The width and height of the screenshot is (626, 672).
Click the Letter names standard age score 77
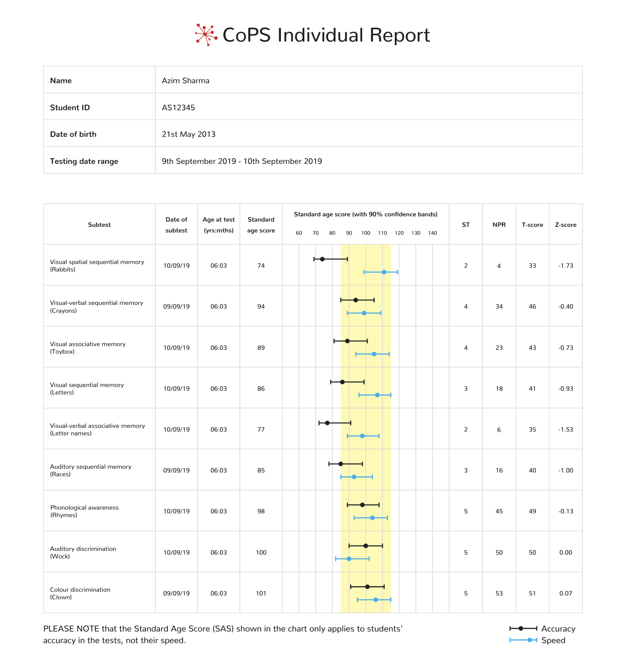click(261, 429)
